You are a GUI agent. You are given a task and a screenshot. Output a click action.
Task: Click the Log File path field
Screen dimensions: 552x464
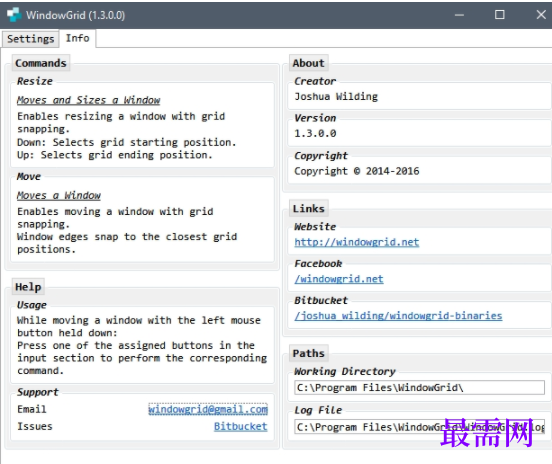pyautogui.click(x=419, y=427)
